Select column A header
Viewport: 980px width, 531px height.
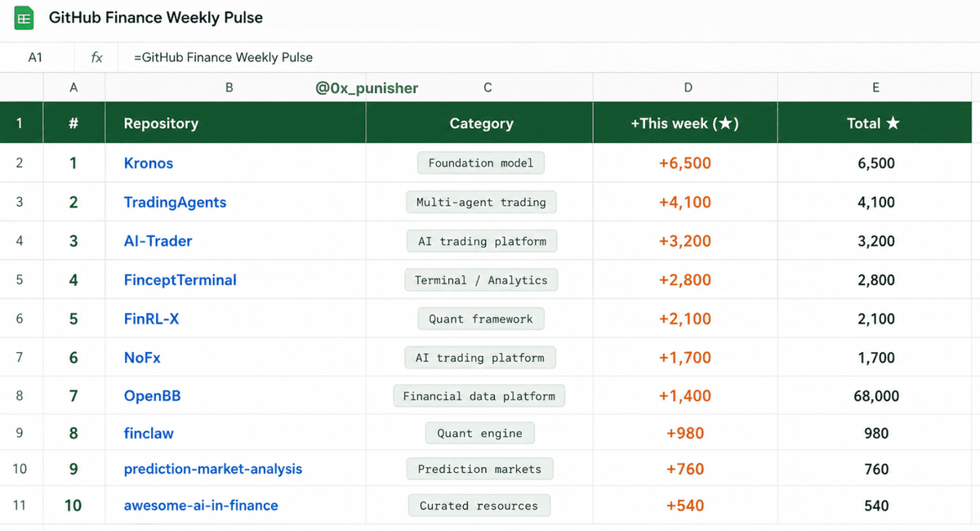[73, 87]
